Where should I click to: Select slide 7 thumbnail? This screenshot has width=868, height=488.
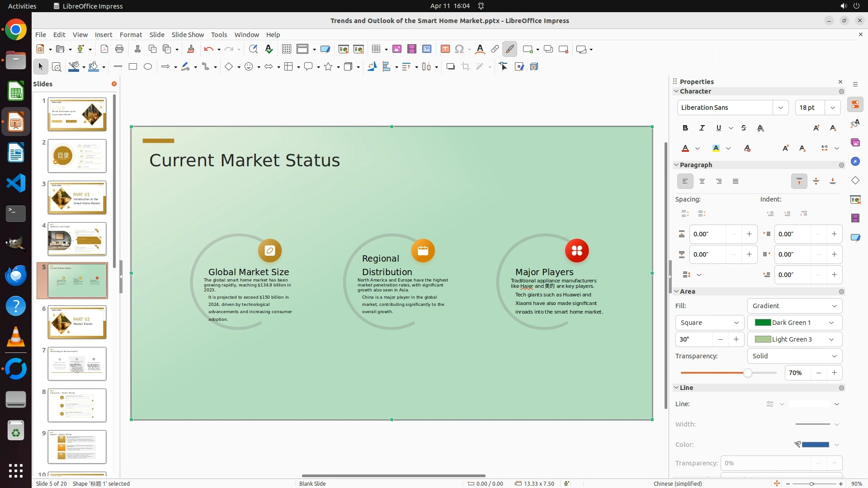click(x=77, y=364)
